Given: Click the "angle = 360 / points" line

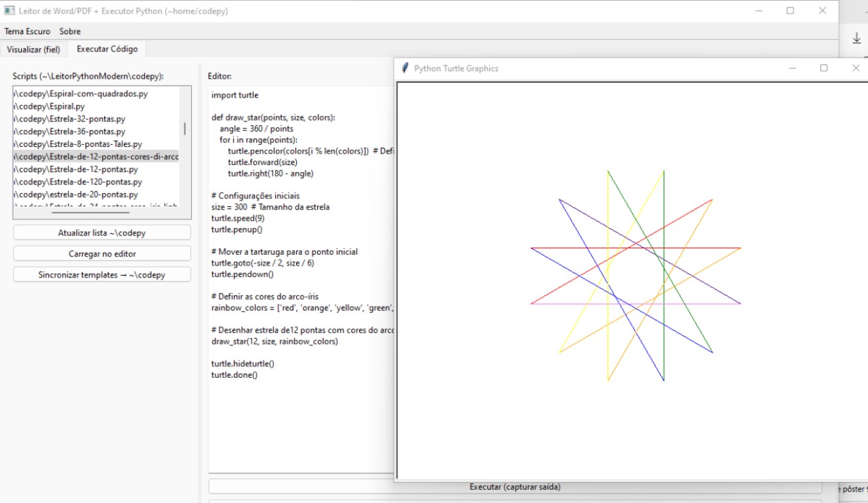Looking at the screenshot, I should coord(257,129).
